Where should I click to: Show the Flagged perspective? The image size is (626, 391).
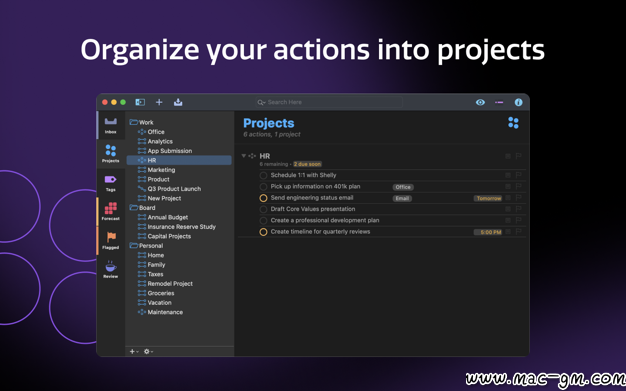pyautogui.click(x=111, y=240)
